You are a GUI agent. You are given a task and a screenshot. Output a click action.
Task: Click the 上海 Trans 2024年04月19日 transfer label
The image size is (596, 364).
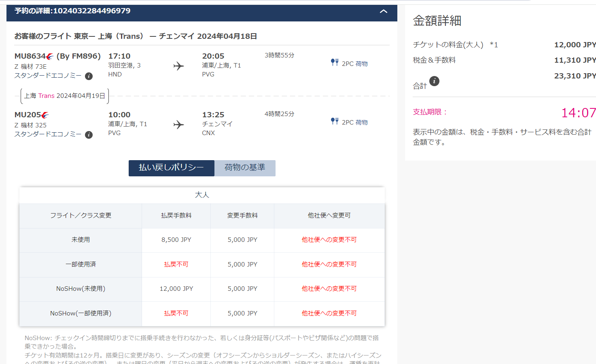pos(65,96)
